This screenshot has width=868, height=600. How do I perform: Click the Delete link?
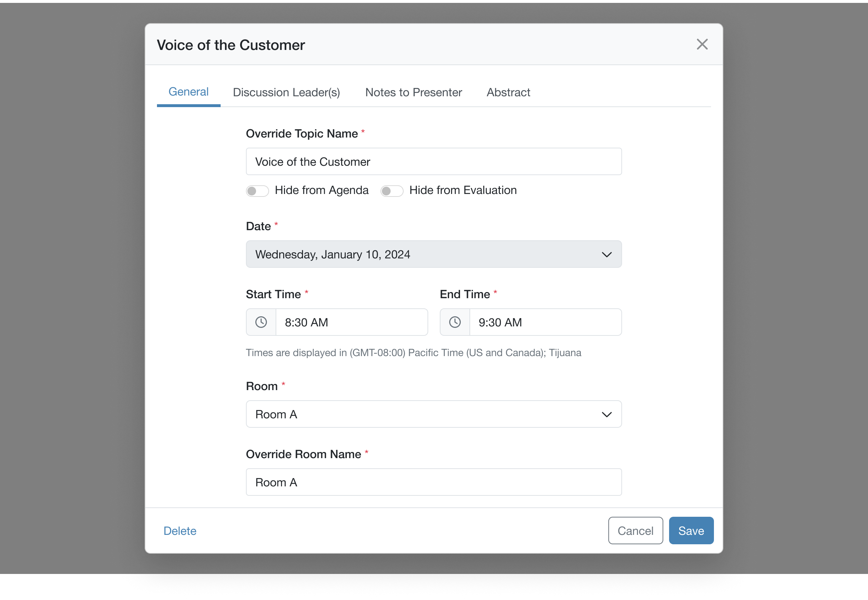[x=180, y=531]
